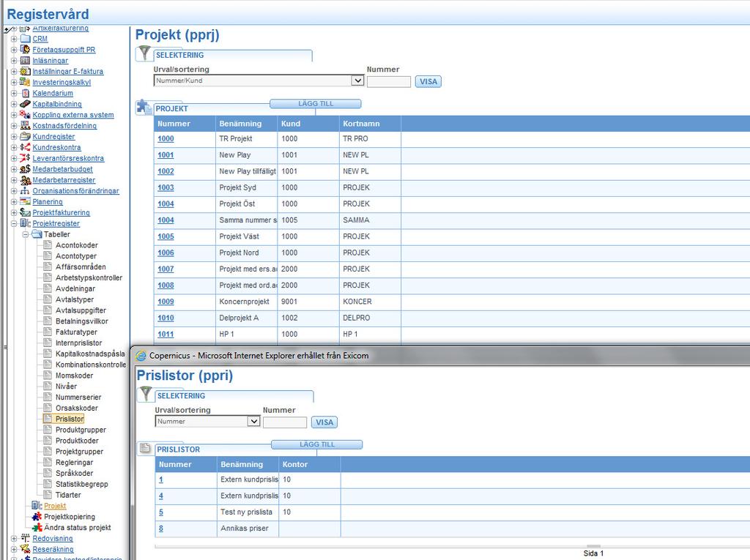Click the Kundreskontra icon
Viewport: 750px width, 560px height.
pos(26,147)
